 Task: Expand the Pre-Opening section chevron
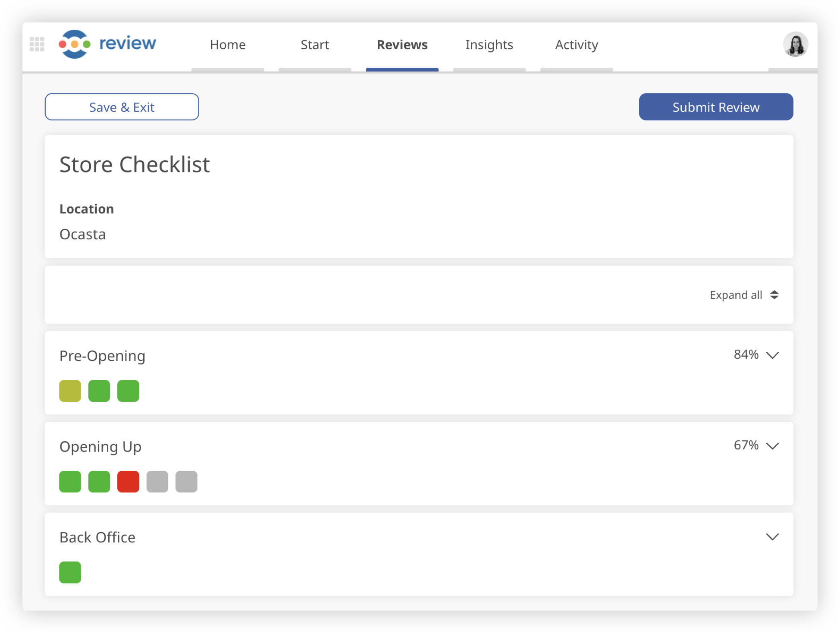click(772, 355)
